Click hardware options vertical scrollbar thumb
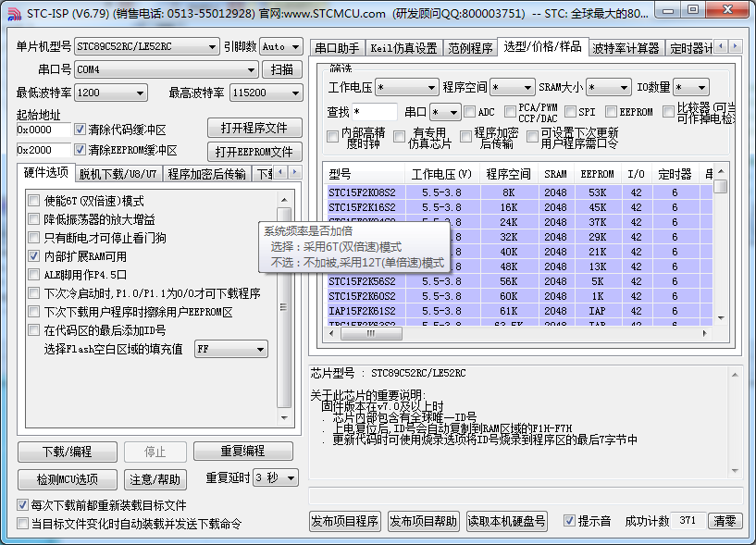The image size is (756, 545). 284,308
